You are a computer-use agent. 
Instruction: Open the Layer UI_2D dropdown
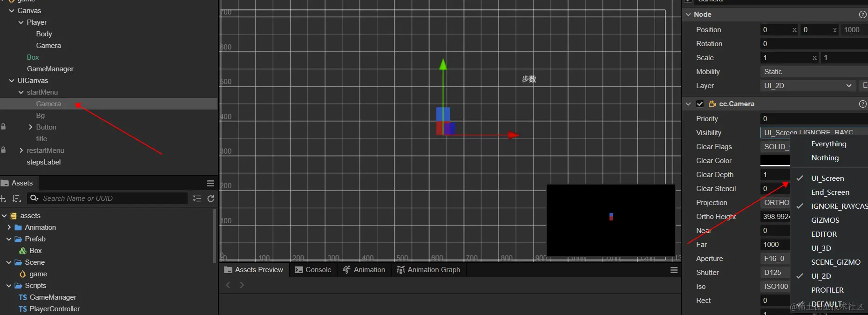[x=808, y=86]
